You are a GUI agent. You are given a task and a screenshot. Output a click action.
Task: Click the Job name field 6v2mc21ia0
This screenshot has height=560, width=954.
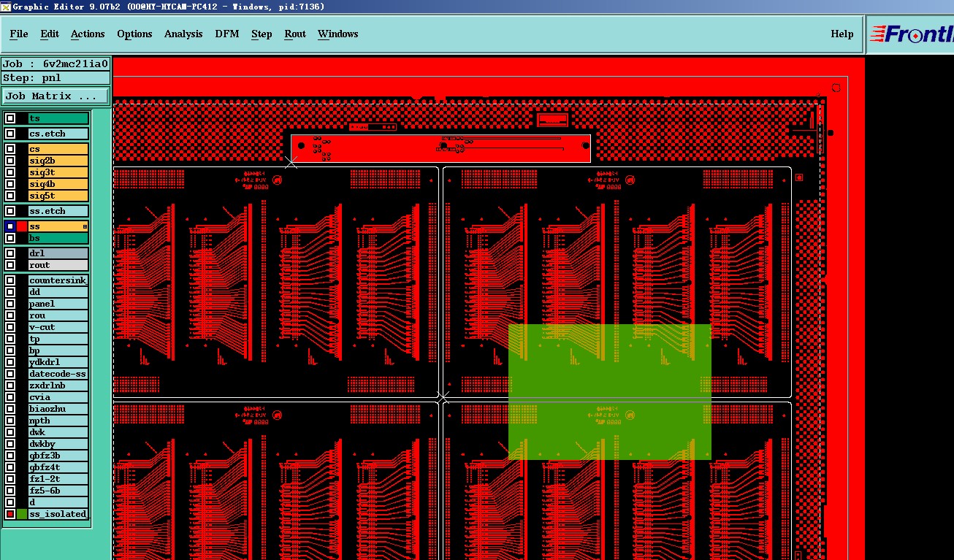coord(56,64)
